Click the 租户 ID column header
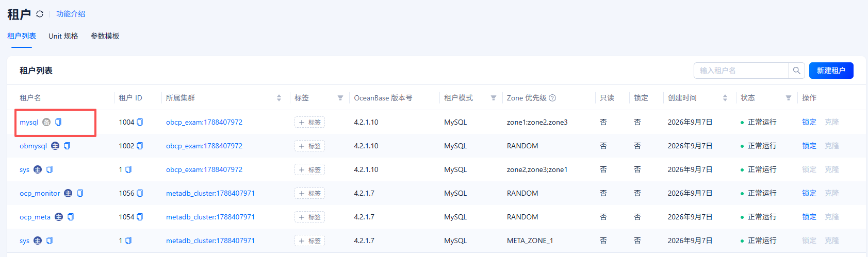This screenshot has width=868, height=257. tap(130, 98)
